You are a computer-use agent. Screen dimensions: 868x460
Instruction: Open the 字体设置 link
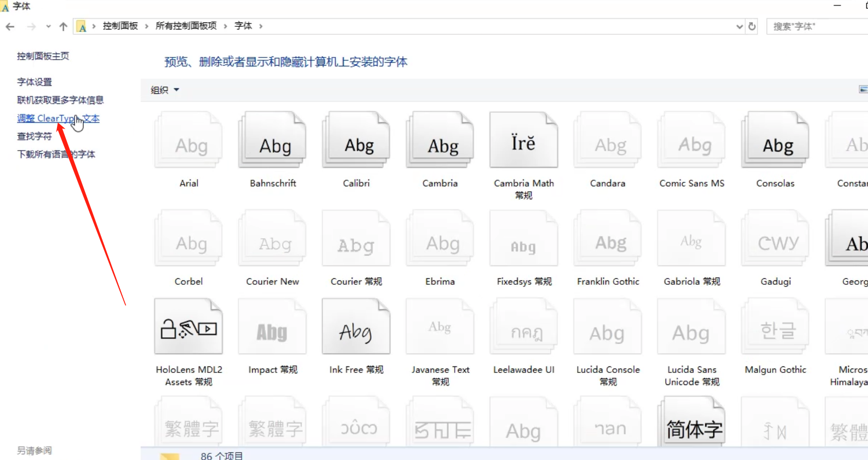(35, 82)
